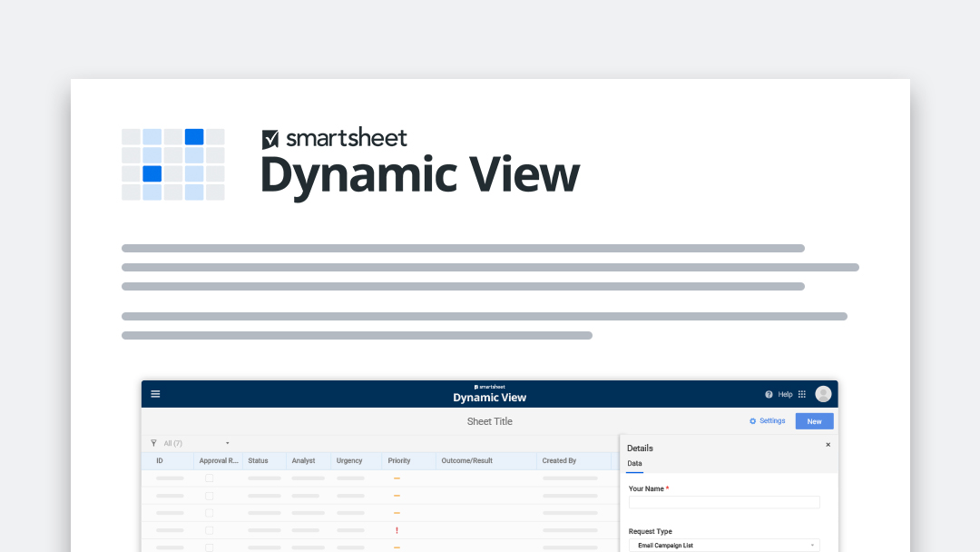Click the filter funnel icon
Image resolution: width=980 pixels, height=552 pixels.
click(x=153, y=443)
